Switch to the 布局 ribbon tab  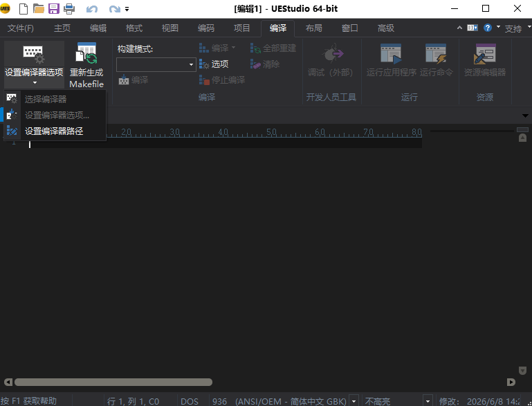point(314,28)
